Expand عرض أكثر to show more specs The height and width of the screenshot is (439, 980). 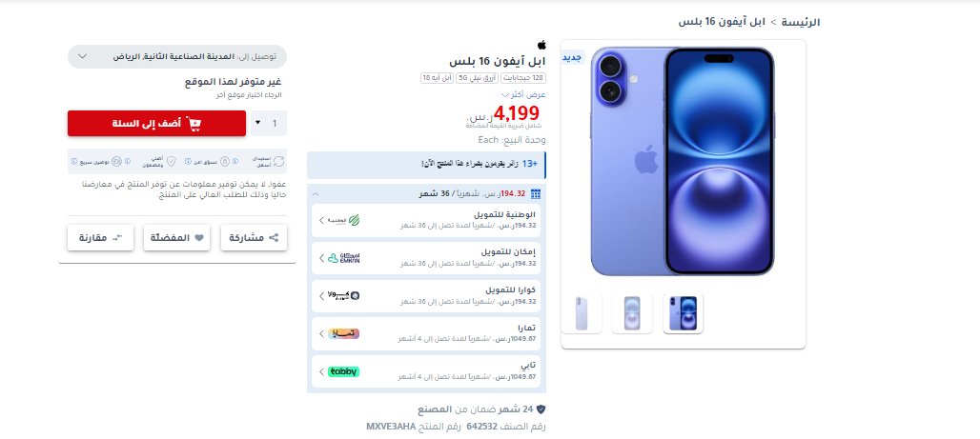point(523,94)
